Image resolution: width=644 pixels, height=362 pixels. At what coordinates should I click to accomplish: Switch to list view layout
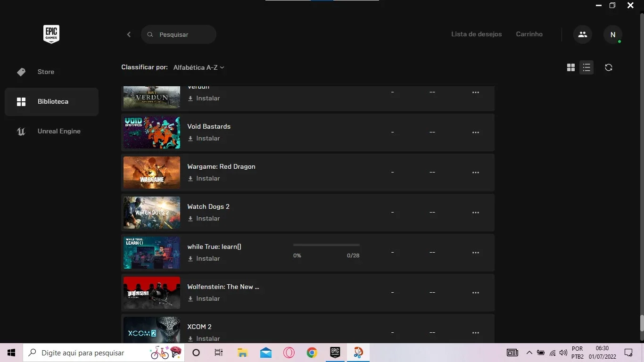pyautogui.click(x=586, y=67)
